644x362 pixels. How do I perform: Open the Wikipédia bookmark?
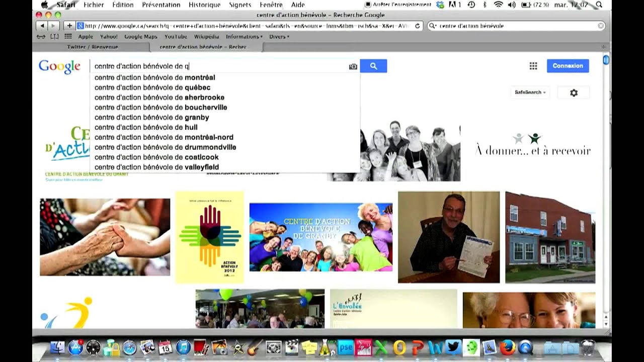206,37
